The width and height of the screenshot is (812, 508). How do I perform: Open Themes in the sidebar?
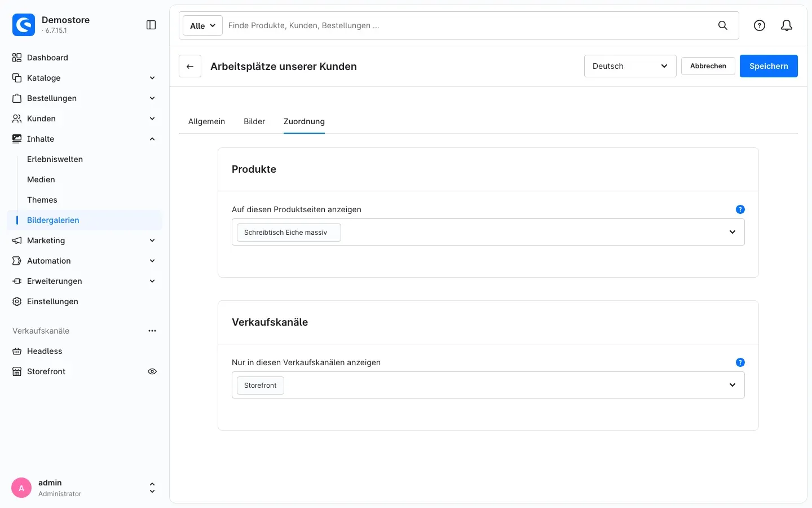[42, 200]
